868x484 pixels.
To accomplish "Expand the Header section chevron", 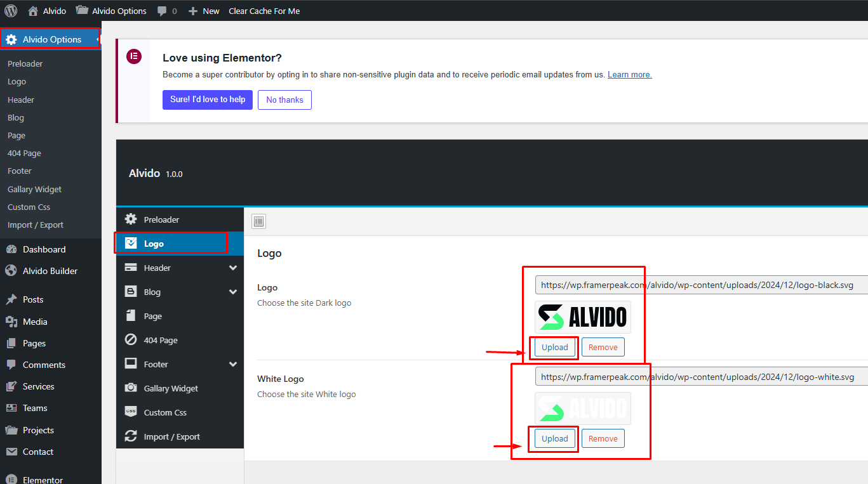I will 233,268.
